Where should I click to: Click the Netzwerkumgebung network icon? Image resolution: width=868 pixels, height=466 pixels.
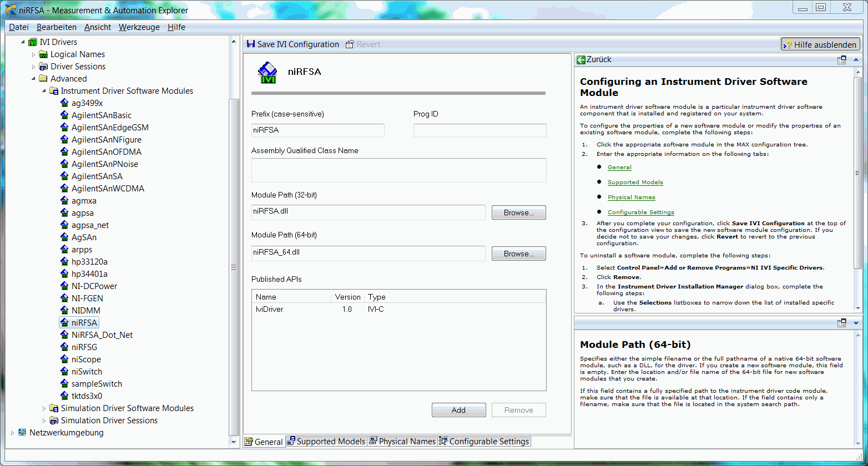click(x=22, y=433)
